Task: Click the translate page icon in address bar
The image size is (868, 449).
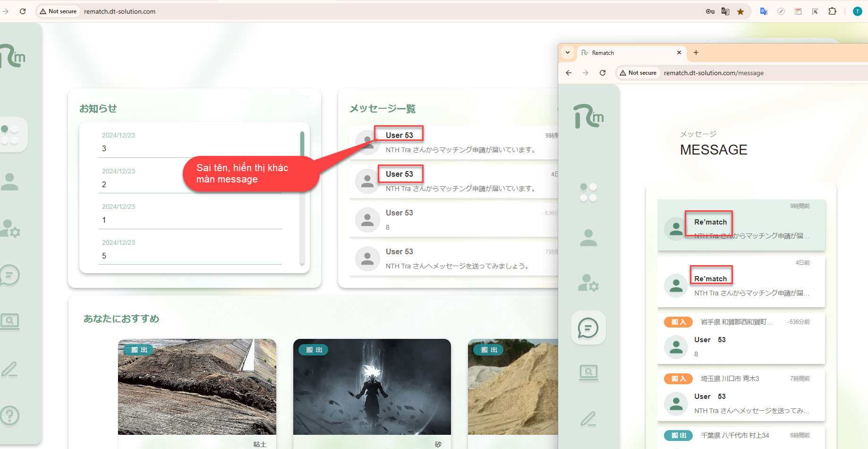Action: 725,11
